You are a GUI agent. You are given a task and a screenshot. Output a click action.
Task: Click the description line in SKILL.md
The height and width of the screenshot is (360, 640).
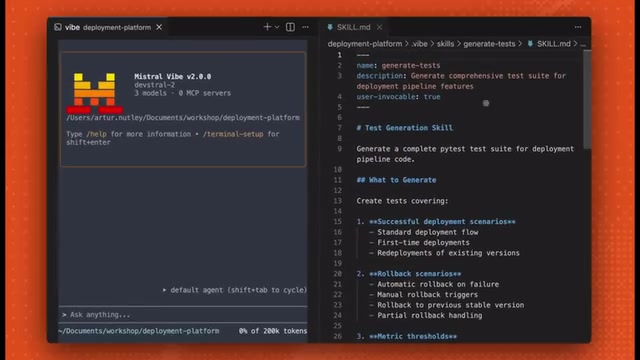(461, 81)
